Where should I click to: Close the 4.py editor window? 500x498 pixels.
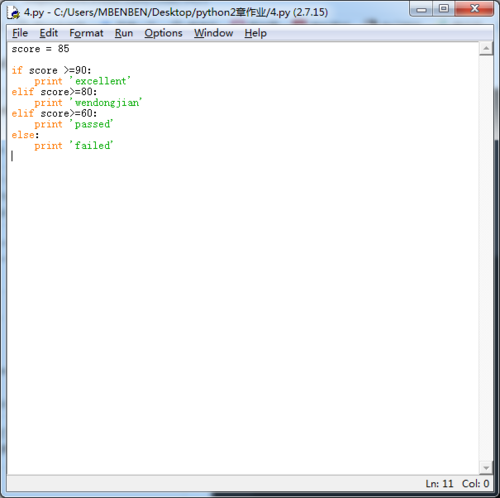tap(474, 9)
